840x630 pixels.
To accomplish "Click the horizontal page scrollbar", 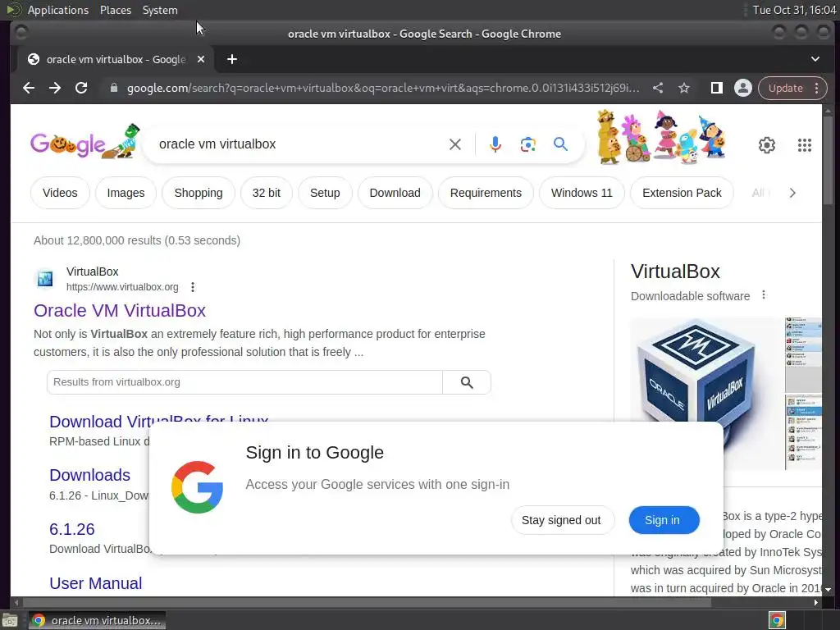I will pos(367,602).
